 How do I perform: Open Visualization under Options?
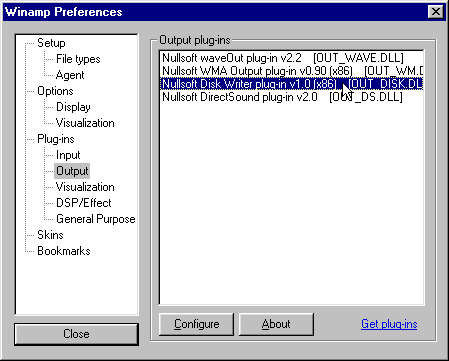click(x=85, y=123)
